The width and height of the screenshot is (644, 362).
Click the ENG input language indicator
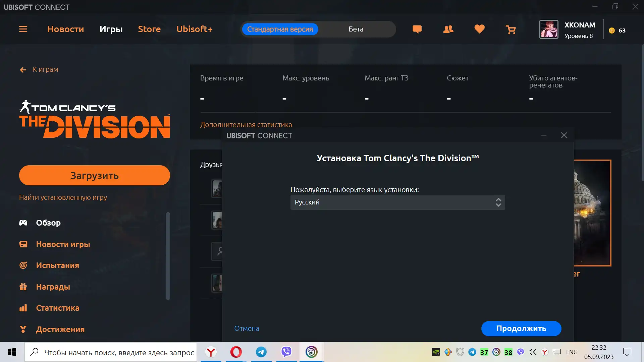572,352
